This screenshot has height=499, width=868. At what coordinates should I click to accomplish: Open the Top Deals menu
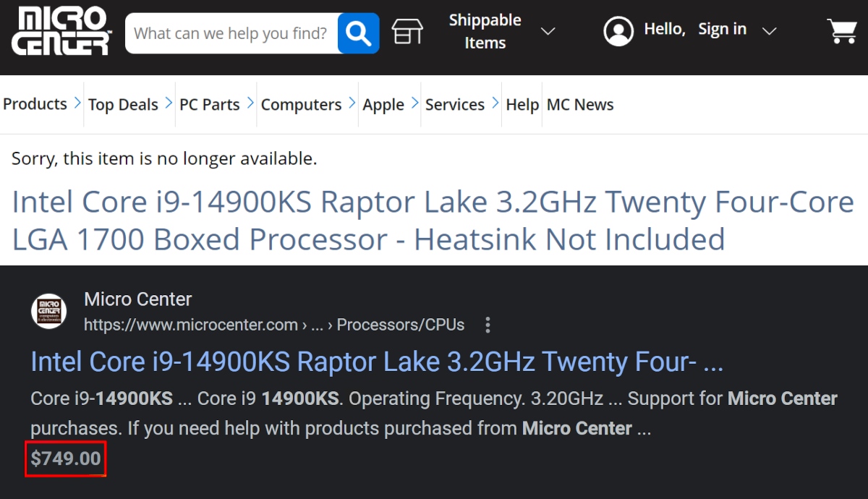pos(122,105)
